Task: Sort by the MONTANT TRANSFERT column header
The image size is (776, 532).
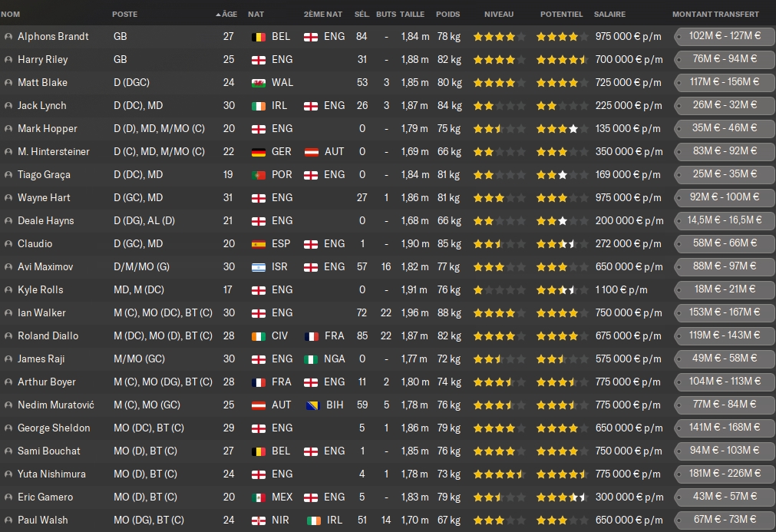Action: 715,15
